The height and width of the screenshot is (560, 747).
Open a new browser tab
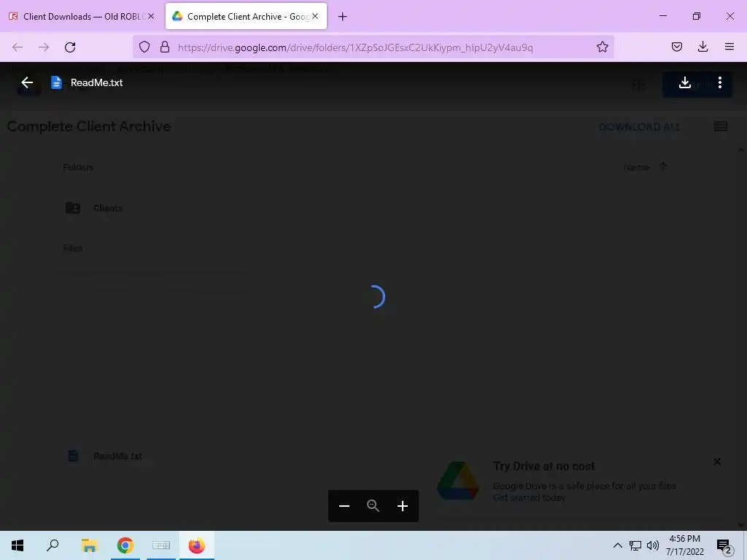point(343,17)
